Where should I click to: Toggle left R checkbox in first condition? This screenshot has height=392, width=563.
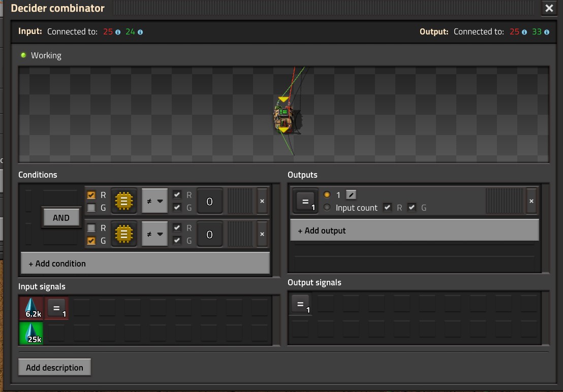point(91,195)
